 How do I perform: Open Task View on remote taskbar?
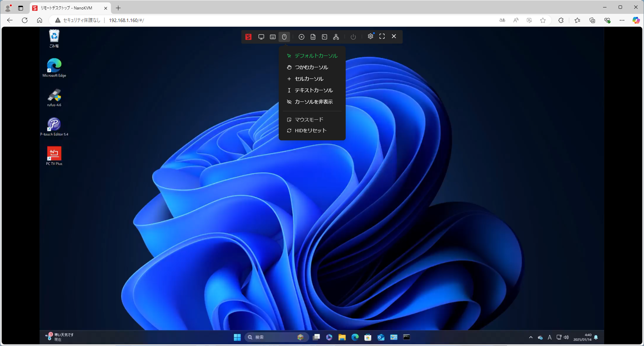click(x=316, y=337)
